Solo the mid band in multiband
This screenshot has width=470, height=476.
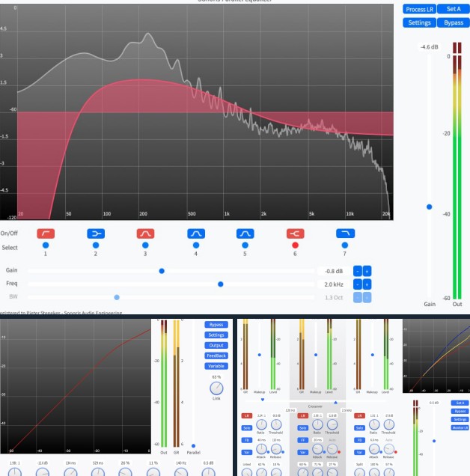coord(302,428)
